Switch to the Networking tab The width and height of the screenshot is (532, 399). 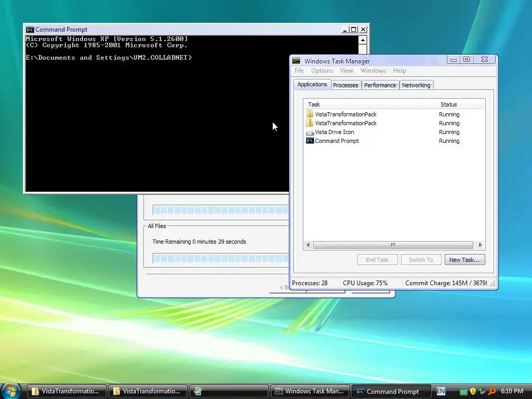(x=416, y=85)
